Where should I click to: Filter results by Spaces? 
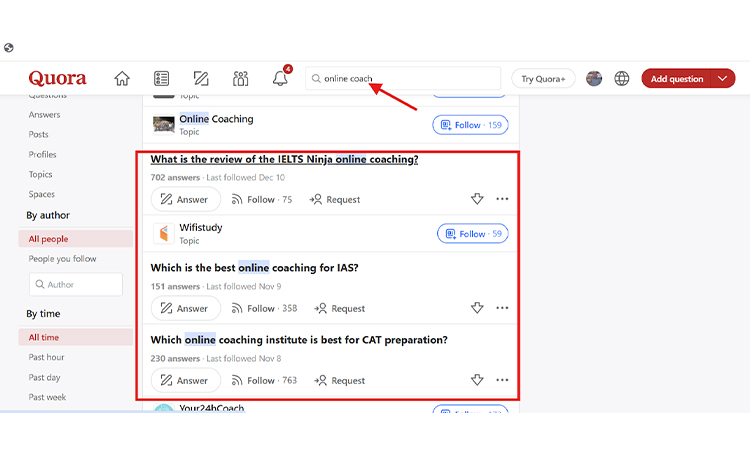coord(42,194)
